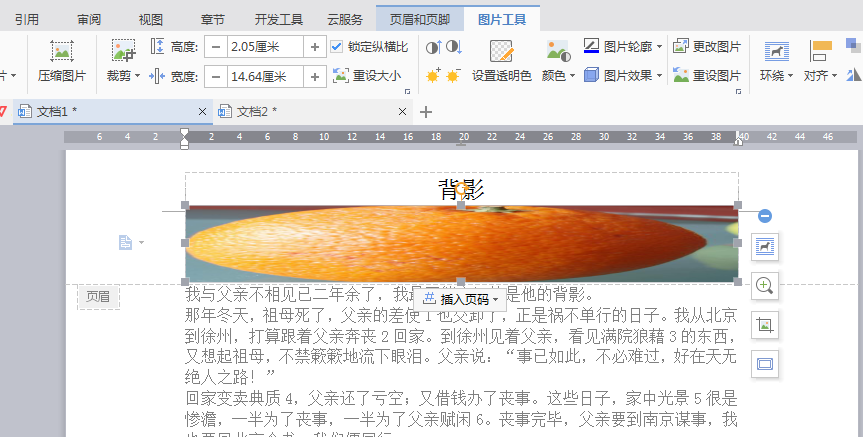Image resolution: width=863 pixels, height=437 pixels.
Task: Decrease the width with the minus stepper
Action: pyautogui.click(x=216, y=76)
